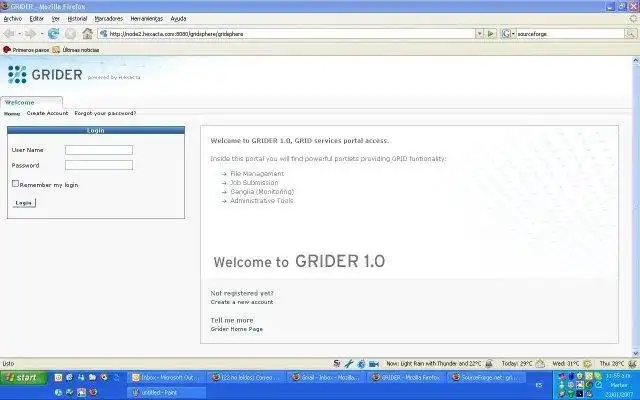Image resolution: width=640 pixels, height=400 pixels.
Task: Click Forgot your password? link
Action: (105, 113)
